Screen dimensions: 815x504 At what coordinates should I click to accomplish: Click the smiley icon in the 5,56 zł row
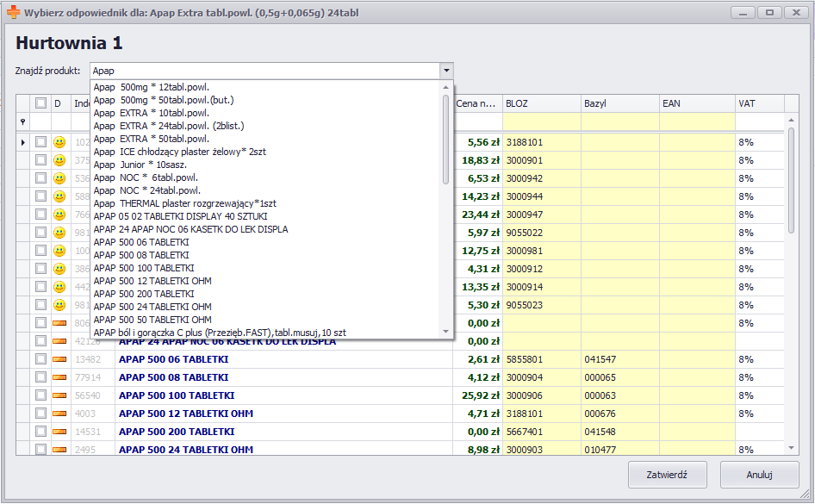[59, 142]
